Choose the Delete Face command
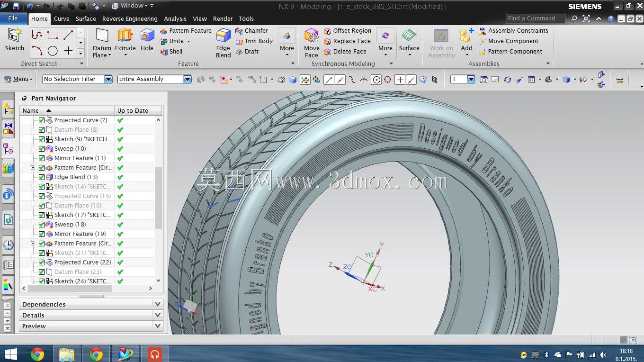Screen dimensions: 644x362 click(345, 52)
